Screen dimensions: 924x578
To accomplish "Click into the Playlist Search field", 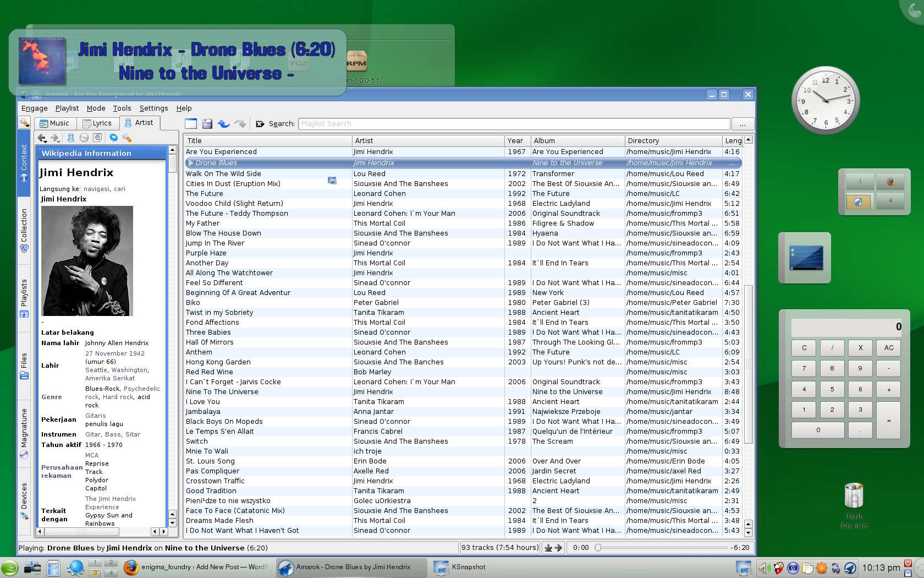I will (x=514, y=124).
